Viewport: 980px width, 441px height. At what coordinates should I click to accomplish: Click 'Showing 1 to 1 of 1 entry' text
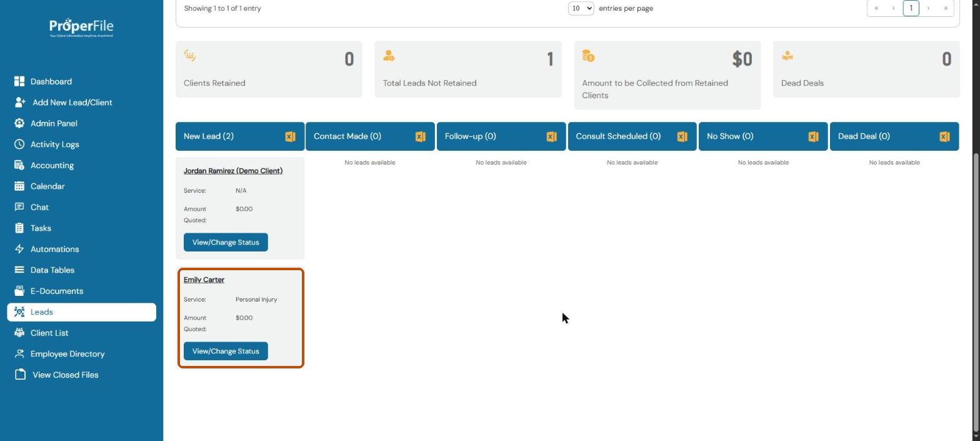coord(222,8)
